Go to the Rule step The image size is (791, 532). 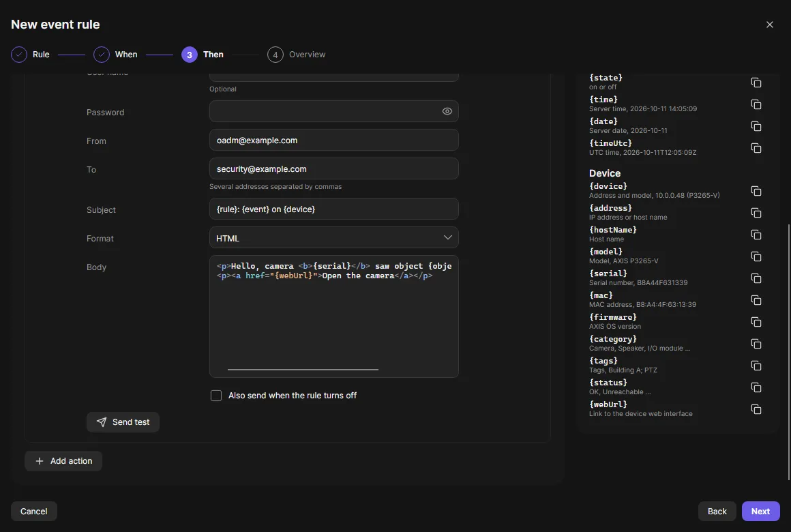pos(30,55)
